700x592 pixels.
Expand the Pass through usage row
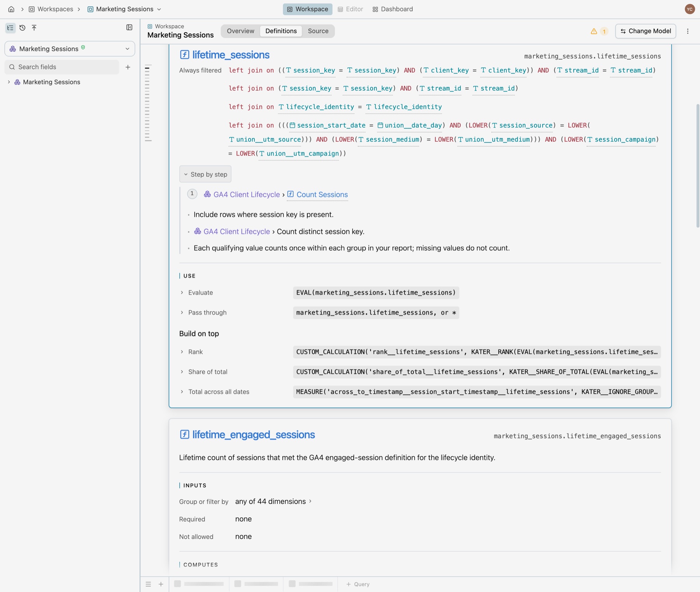[182, 313]
